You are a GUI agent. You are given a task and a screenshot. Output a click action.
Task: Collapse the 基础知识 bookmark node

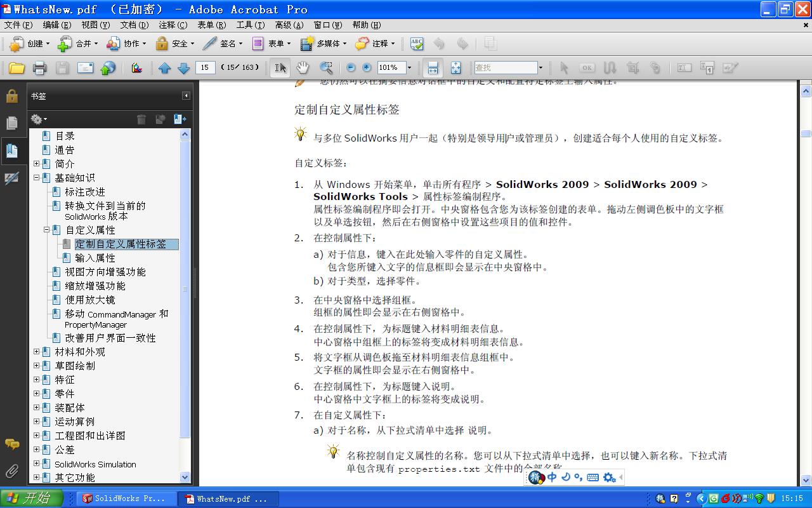(x=36, y=178)
